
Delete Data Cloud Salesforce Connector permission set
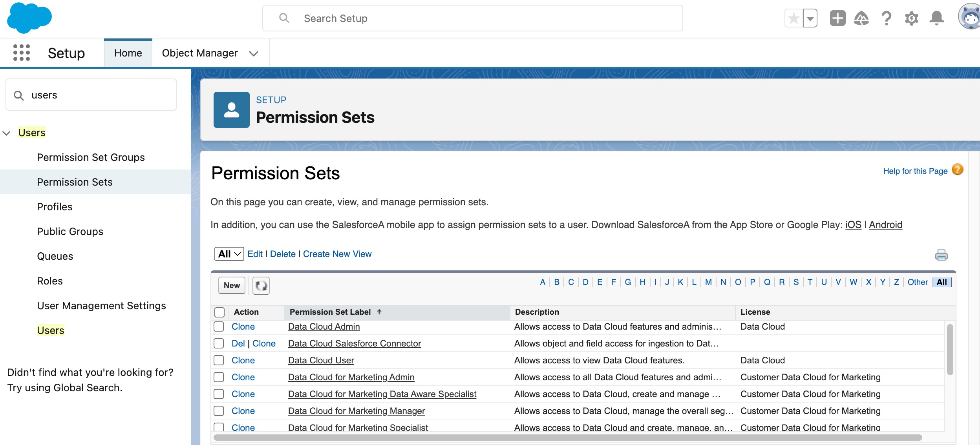point(238,343)
